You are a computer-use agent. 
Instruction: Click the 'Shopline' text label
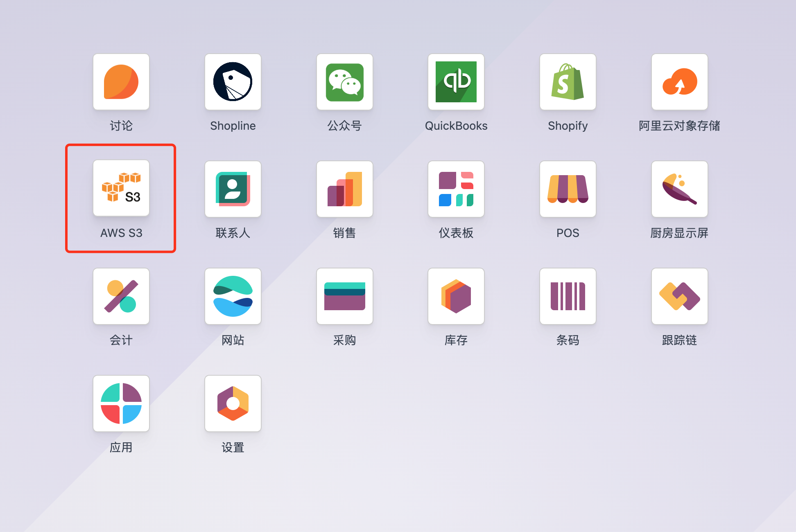[233, 126]
